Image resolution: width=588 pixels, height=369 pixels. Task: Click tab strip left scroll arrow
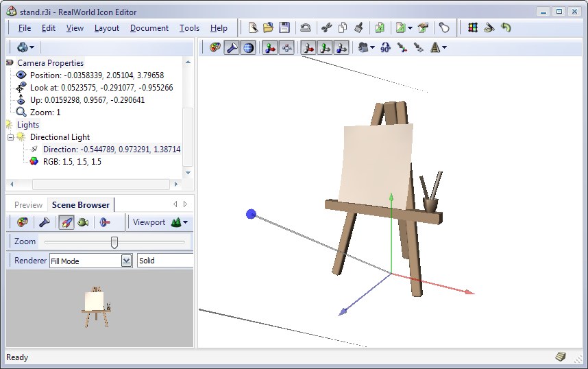175,204
